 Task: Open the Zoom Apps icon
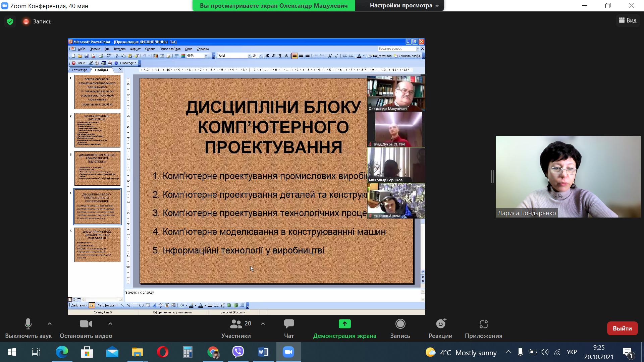pyautogui.click(x=483, y=324)
